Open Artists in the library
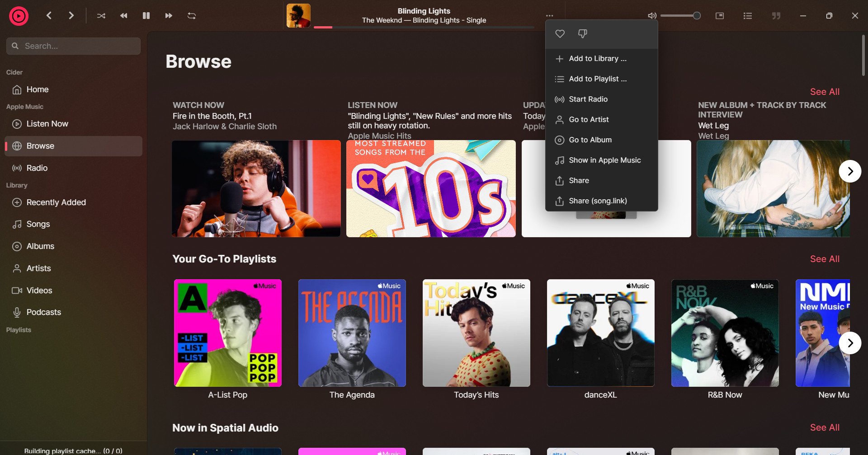Screen dimensions: 868x455 coord(73,268)
